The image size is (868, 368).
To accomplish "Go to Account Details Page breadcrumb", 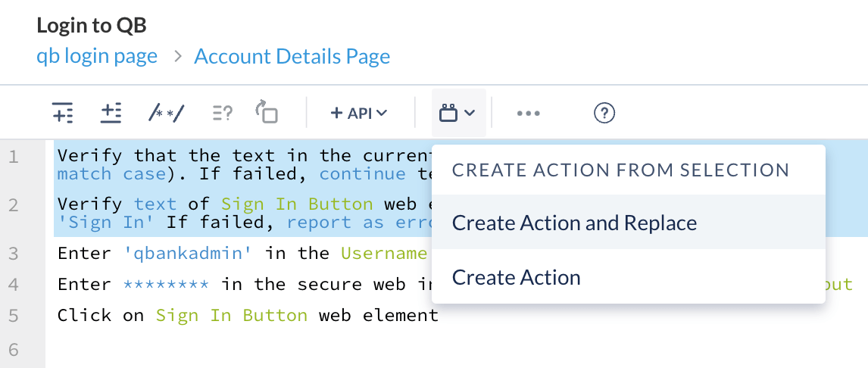I will 292,56.
